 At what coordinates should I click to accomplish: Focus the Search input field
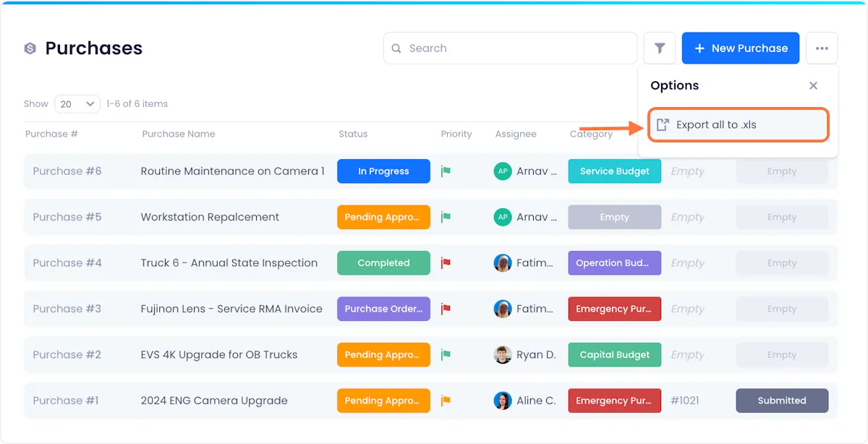tap(510, 48)
